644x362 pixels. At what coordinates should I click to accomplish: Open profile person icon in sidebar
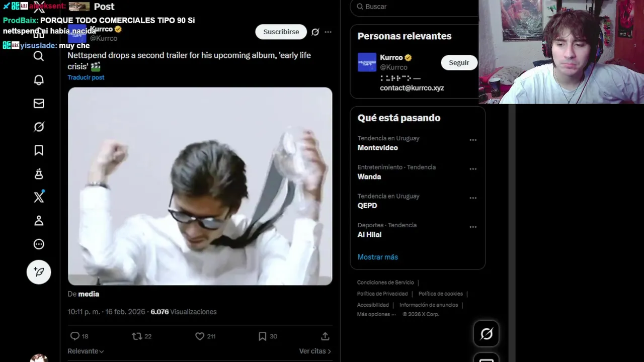39,221
